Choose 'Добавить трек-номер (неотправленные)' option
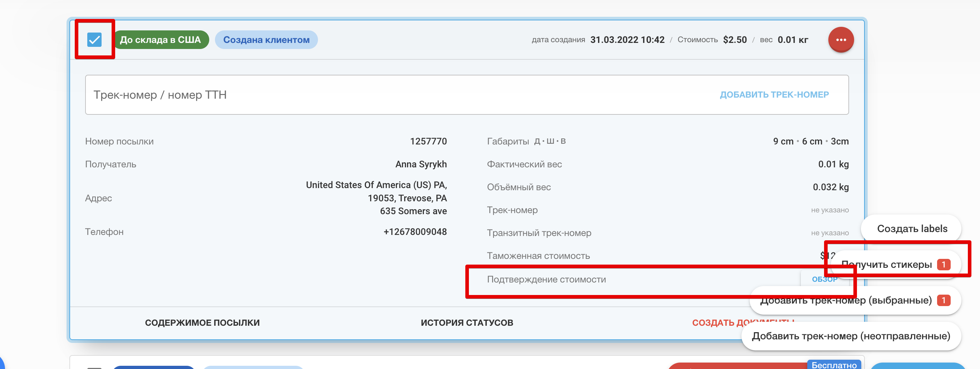Screen dimensions: 980x369 (851, 336)
